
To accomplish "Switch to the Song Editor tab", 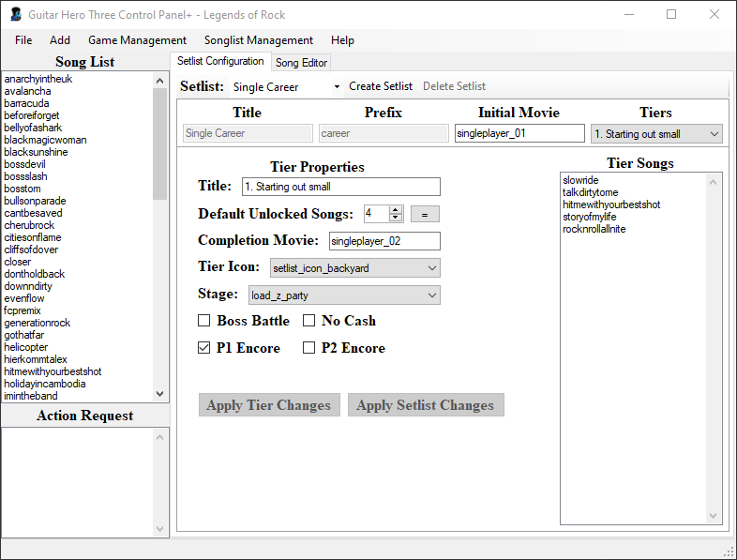I will 301,63.
